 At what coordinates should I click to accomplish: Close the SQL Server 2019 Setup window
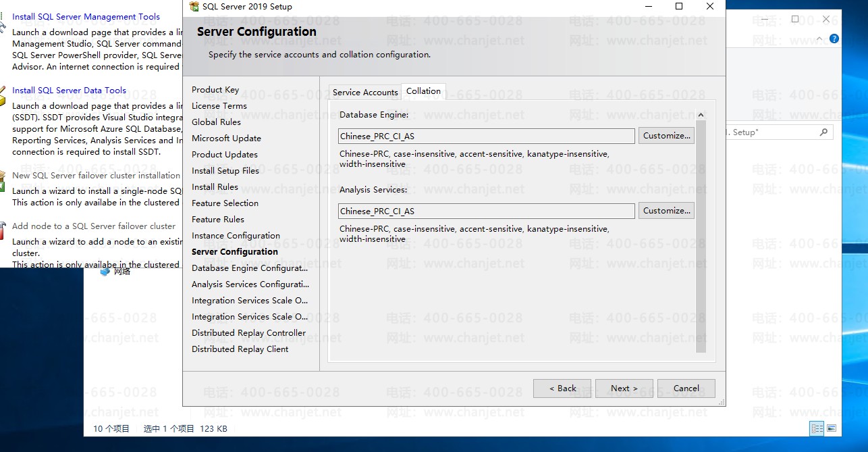[710, 7]
